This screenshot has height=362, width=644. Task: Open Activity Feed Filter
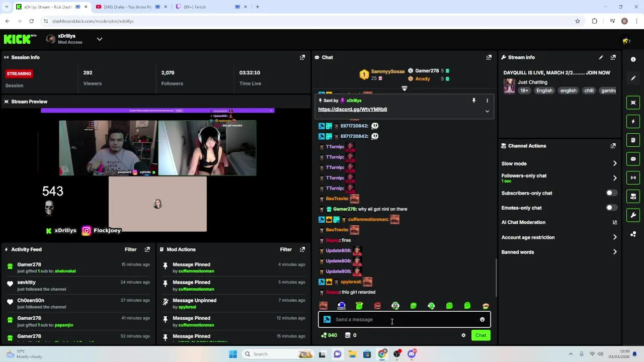coord(130,249)
